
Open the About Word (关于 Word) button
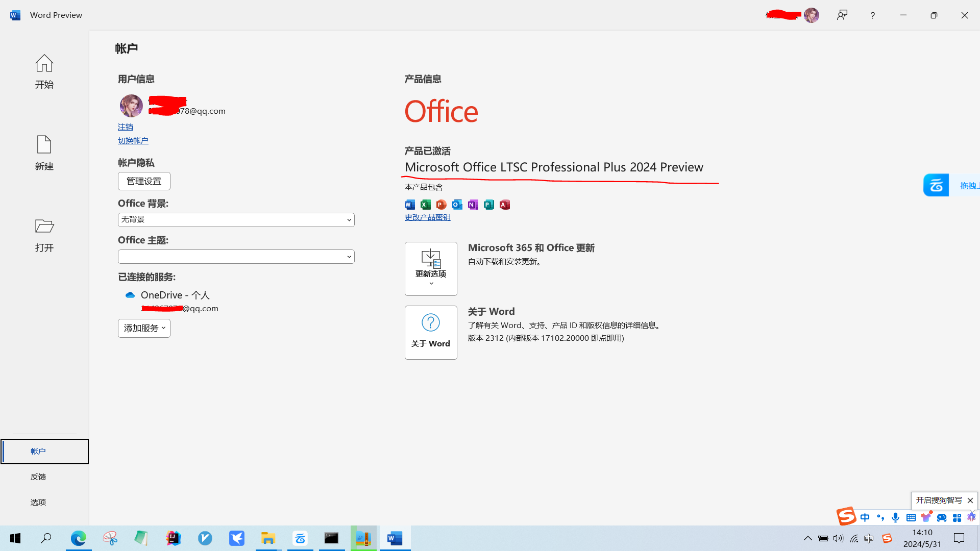tap(431, 333)
